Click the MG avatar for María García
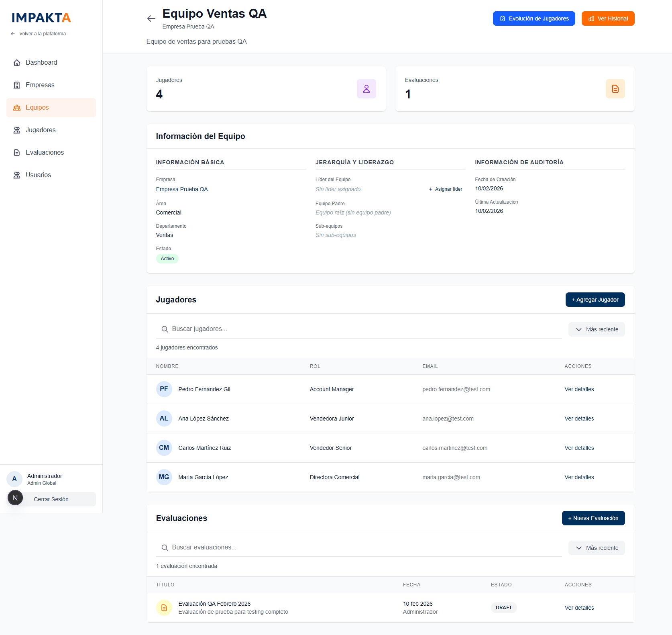 tap(164, 477)
